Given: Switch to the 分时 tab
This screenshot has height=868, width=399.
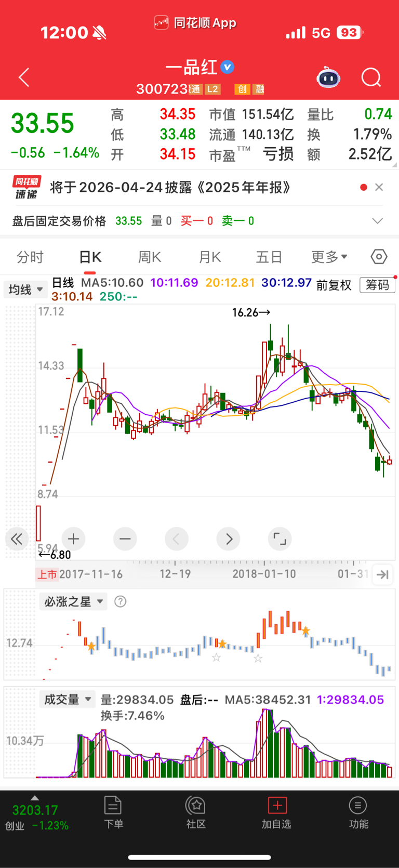Looking at the screenshot, I should tap(30, 257).
